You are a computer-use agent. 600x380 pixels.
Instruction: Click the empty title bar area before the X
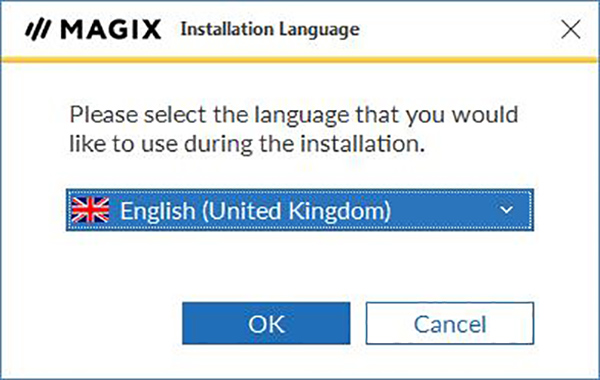[x=459, y=30]
